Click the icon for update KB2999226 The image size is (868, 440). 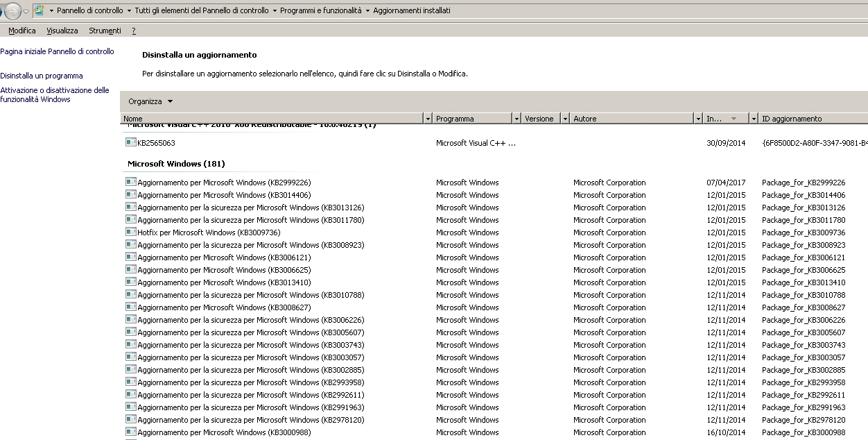click(130, 181)
